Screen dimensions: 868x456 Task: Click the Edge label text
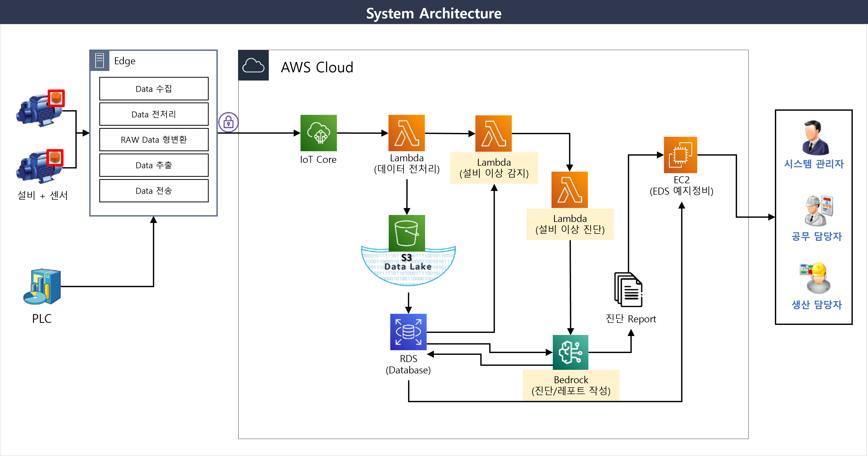[125, 61]
